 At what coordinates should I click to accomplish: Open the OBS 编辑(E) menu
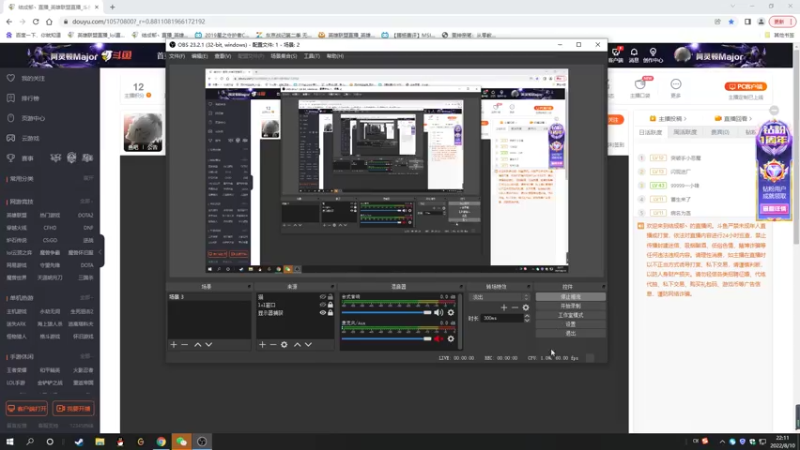coord(199,56)
